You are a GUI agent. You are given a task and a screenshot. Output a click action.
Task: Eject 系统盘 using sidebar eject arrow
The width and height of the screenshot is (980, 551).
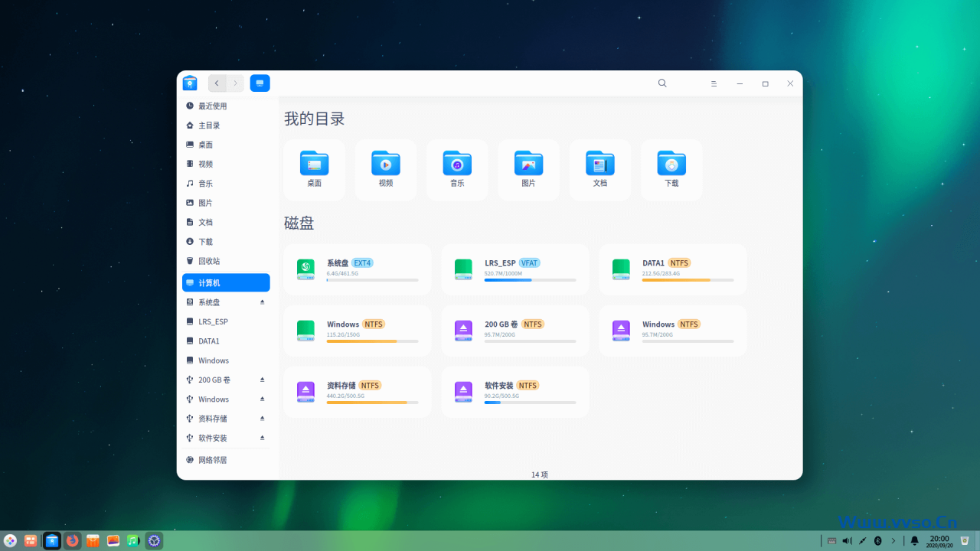pyautogui.click(x=262, y=302)
